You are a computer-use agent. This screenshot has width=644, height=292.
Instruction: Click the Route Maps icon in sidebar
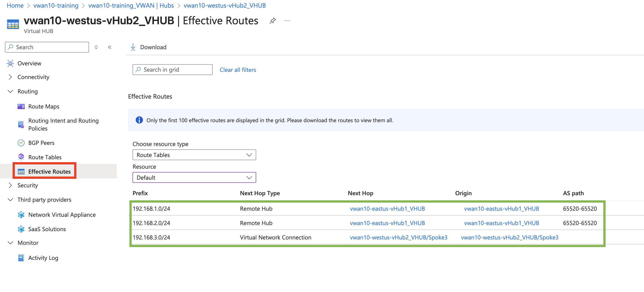click(21, 106)
